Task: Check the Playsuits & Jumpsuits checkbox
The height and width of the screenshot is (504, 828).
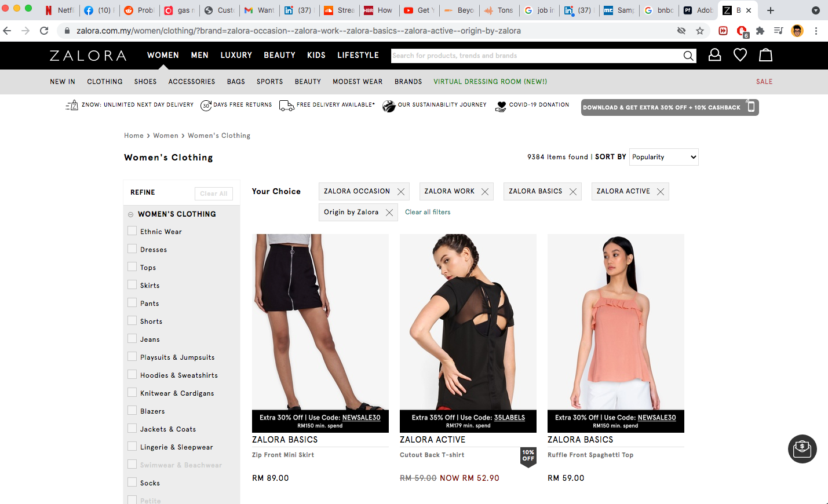Action: (132, 356)
